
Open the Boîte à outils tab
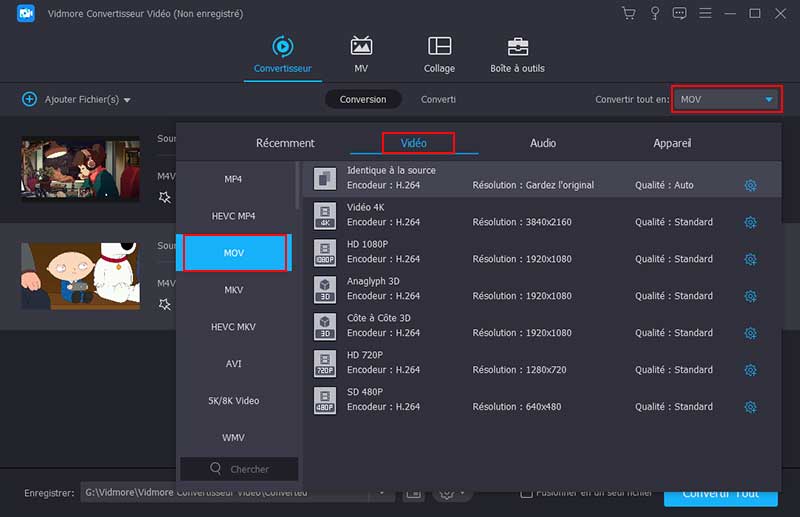[517, 55]
